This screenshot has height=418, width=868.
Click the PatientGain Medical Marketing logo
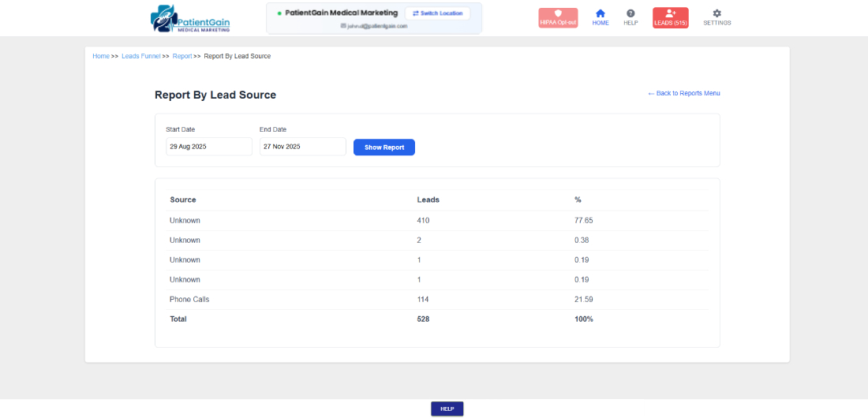190,18
